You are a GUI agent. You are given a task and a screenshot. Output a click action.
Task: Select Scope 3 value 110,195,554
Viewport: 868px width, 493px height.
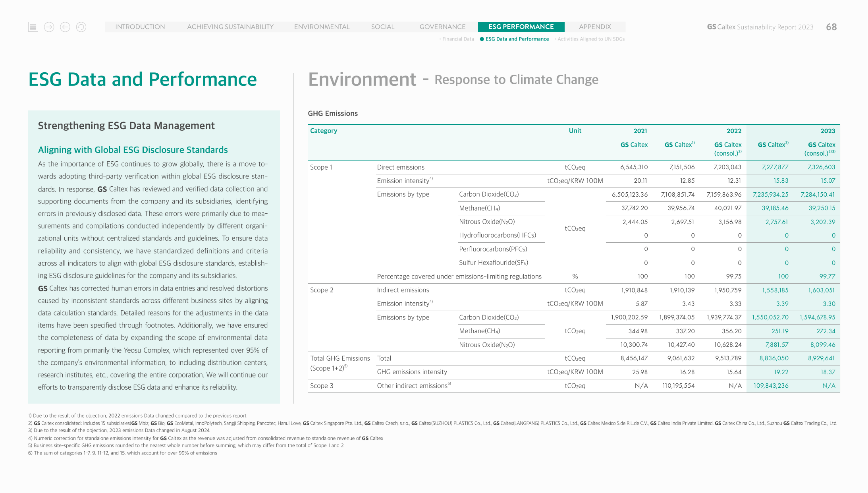click(x=679, y=386)
